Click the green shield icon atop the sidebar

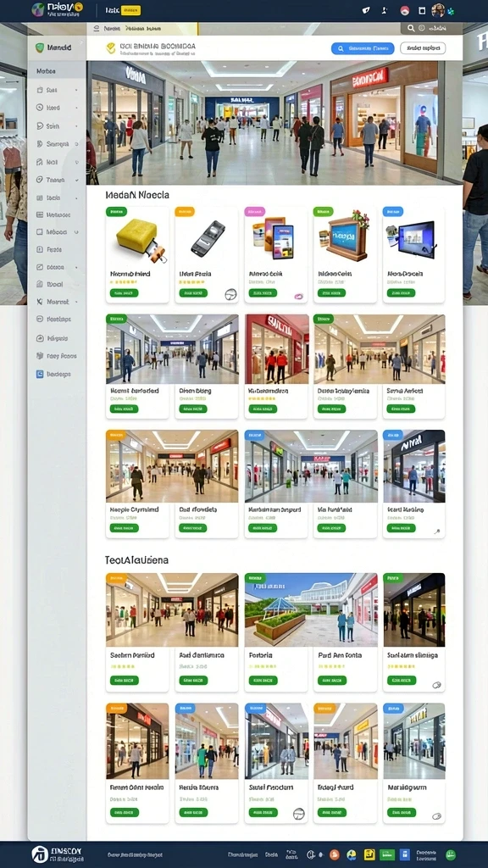39,47
